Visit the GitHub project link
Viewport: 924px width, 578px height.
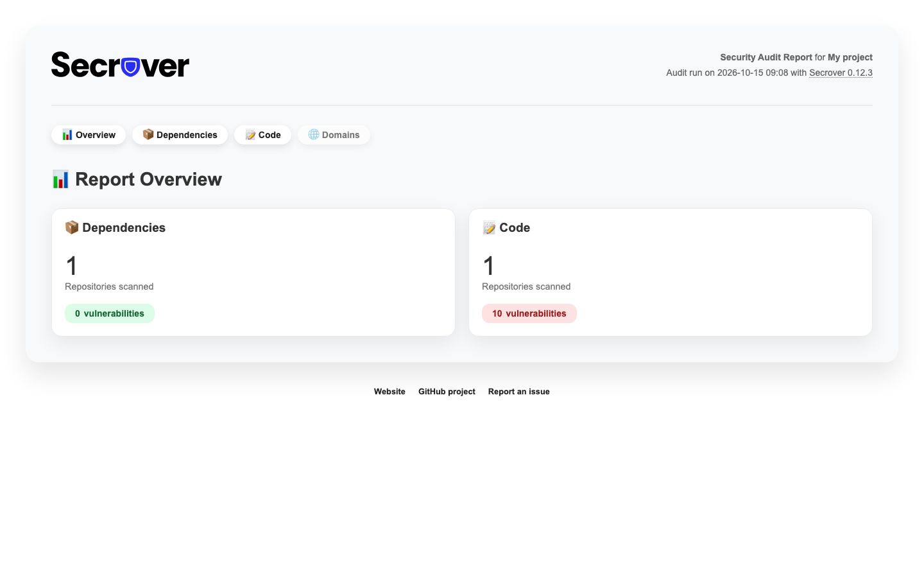[447, 392]
